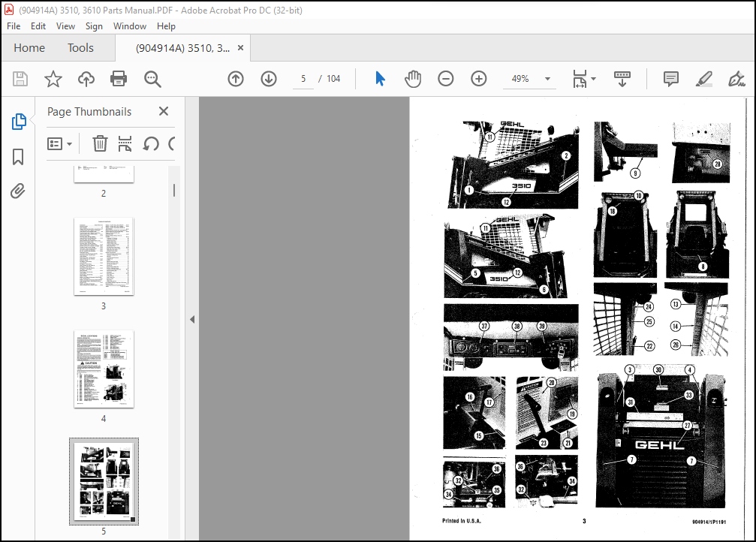Click the page number field

(x=303, y=79)
